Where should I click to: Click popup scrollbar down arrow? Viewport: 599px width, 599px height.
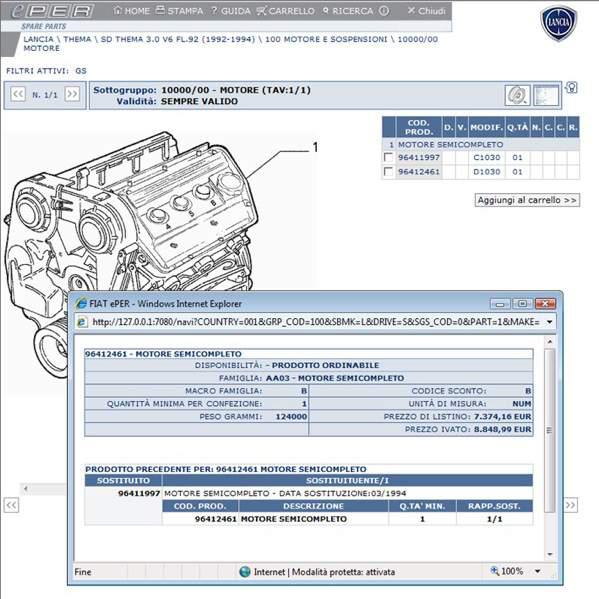tap(550, 554)
